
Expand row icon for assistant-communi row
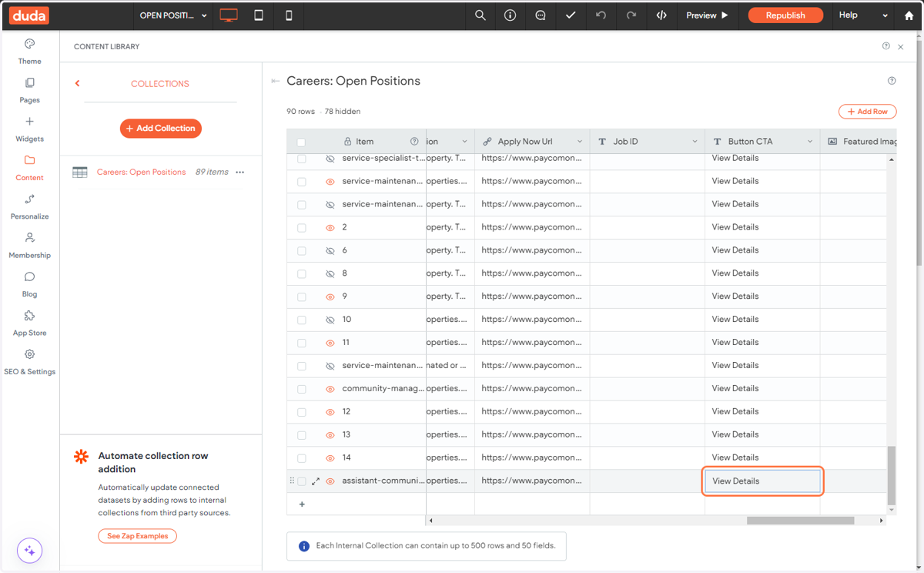(x=316, y=481)
